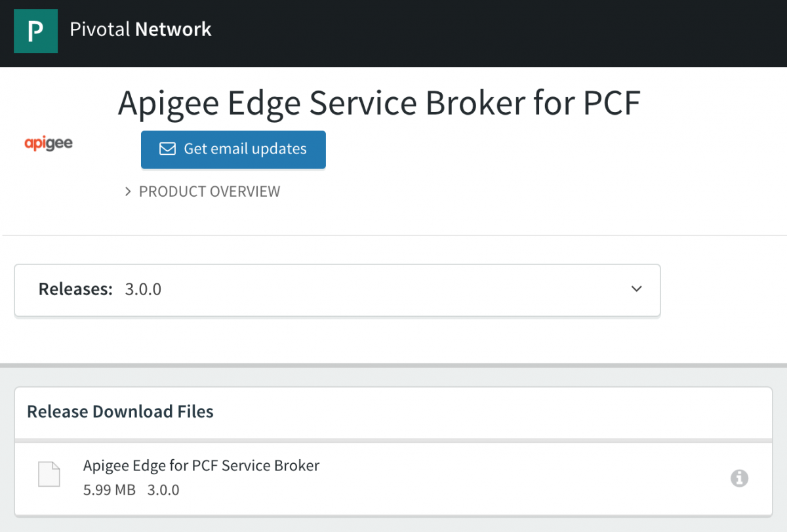
Task: Open the PRODUCT OVERVIEW section label
Action: point(209,192)
